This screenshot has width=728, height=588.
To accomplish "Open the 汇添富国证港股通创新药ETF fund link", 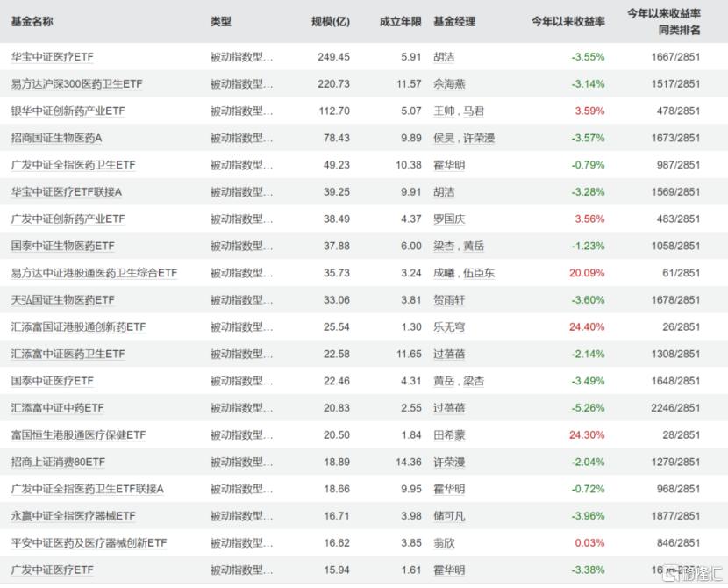I will click(x=78, y=327).
